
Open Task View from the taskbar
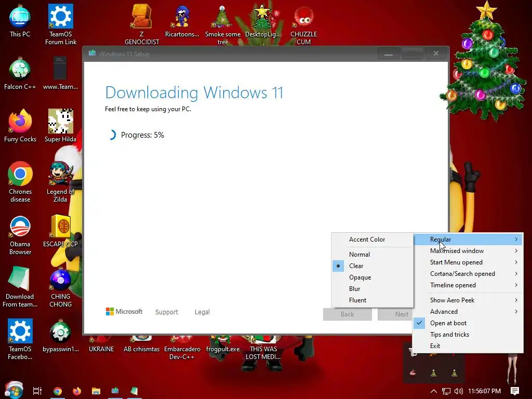(x=37, y=391)
